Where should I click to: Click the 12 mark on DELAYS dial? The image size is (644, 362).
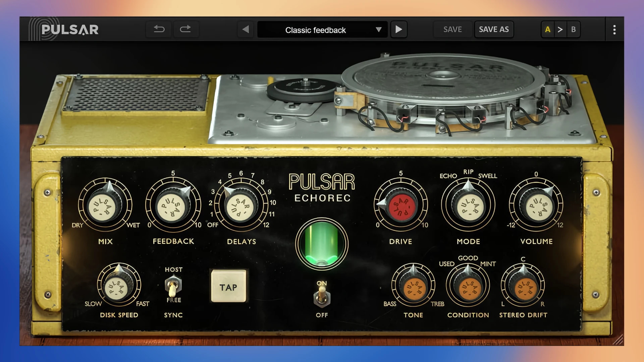pyautogui.click(x=266, y=225)
